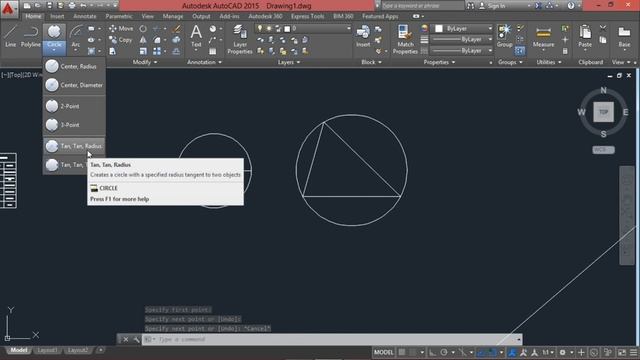This screenshot has height=360, width=640.
Task: Add a new layout with plus button
Action: [x=100, y=350]
